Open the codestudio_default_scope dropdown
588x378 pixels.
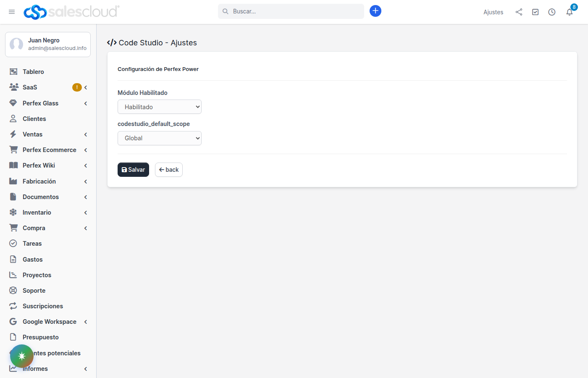[160, 138]
